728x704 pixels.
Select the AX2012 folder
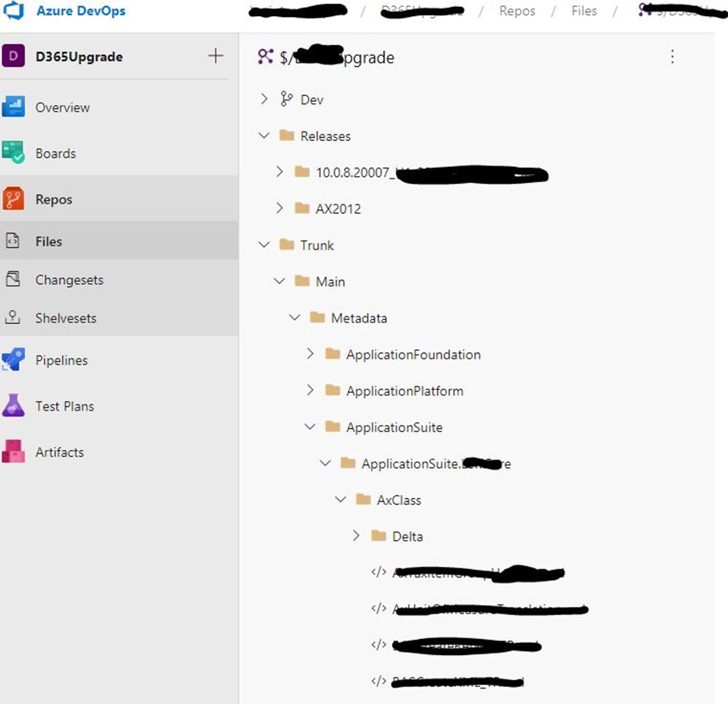pyautogui.click(x=338, y=208)
